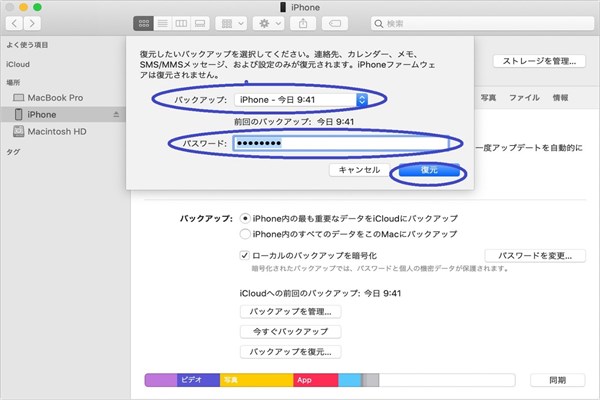Viewport: 600px width, 400px height.
Task: Click the パスワード input field
Action: click(341, 143)
